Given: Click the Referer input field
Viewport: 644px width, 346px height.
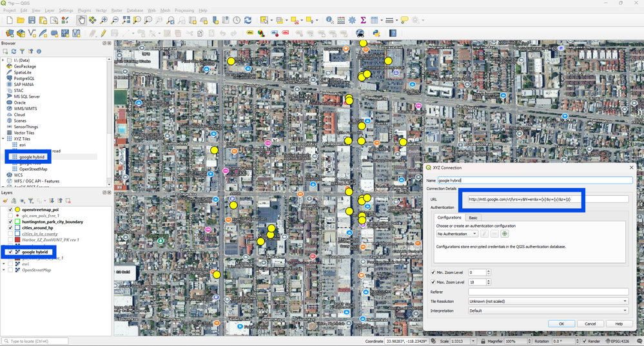Looking at the screenshot, I should click(x=548, y=292).
